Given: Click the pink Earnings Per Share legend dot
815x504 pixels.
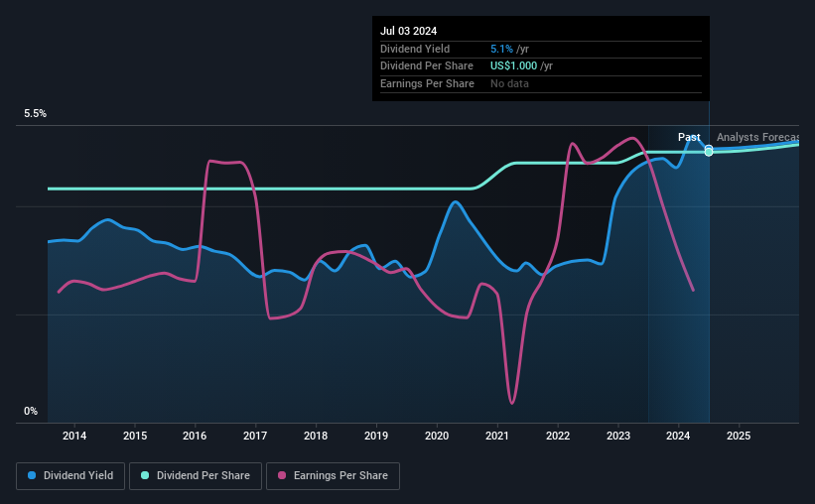Looking at the screenshot, I should pos(282,475).
